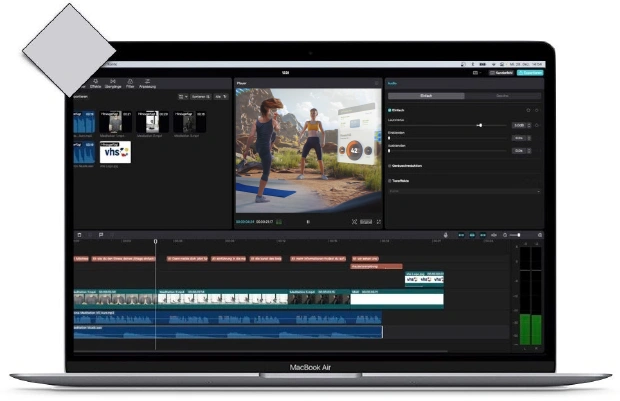Open the Sortieren dropdown in media panel
The image size is (620, 401).
pos(201,96)
